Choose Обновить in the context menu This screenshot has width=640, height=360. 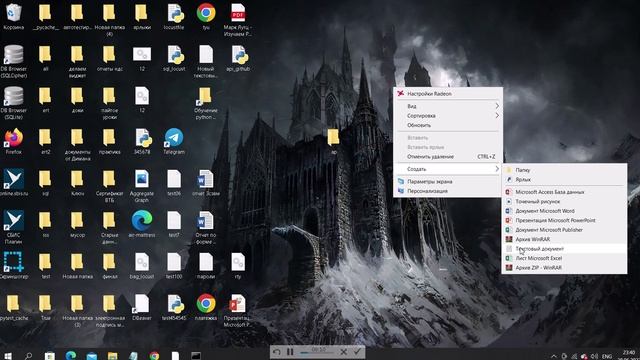pyautogui.click(x=448, y=125)
